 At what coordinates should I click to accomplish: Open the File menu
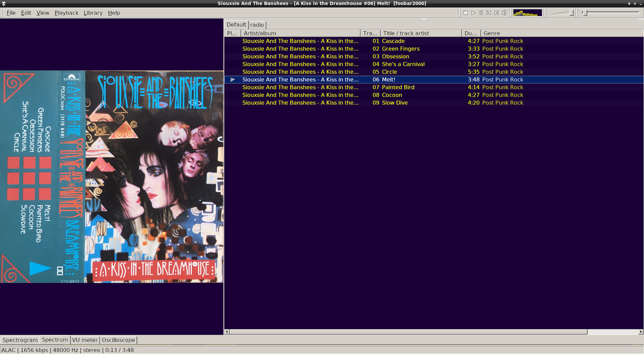coord(11,13)
